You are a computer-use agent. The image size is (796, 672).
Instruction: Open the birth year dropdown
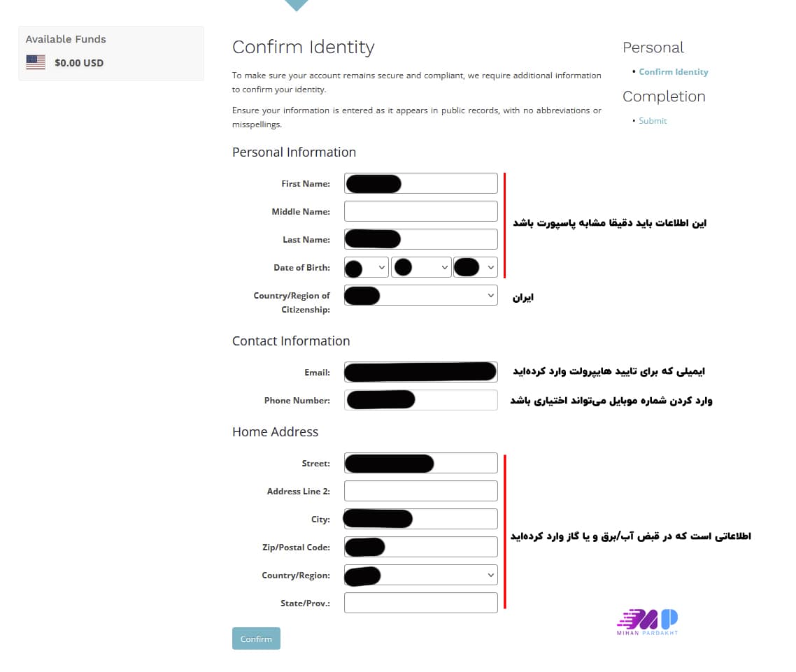(x=476, y=267)
